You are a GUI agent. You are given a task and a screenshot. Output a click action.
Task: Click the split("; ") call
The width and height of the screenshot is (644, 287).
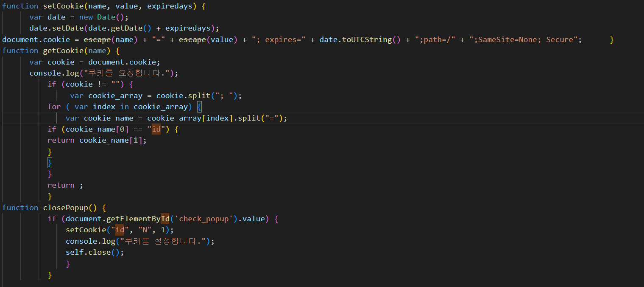[x=213, y=96]
